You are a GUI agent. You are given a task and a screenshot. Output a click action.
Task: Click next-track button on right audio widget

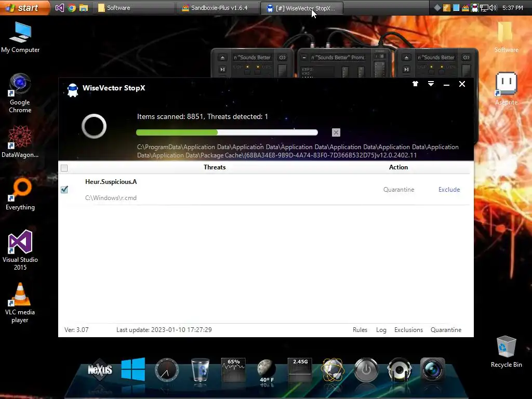pyautogui.click(x=406, y=70)
